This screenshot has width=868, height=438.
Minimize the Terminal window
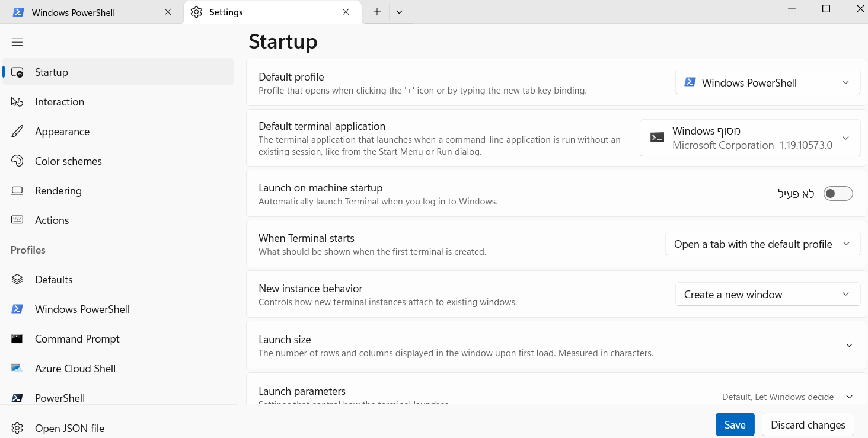point(792,9)
